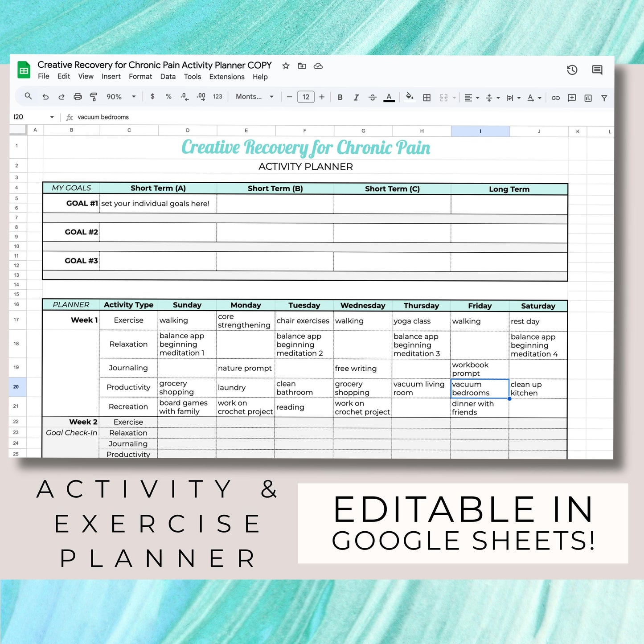
Task: Toggle strikethrough formatting
Action: (373, 97)
